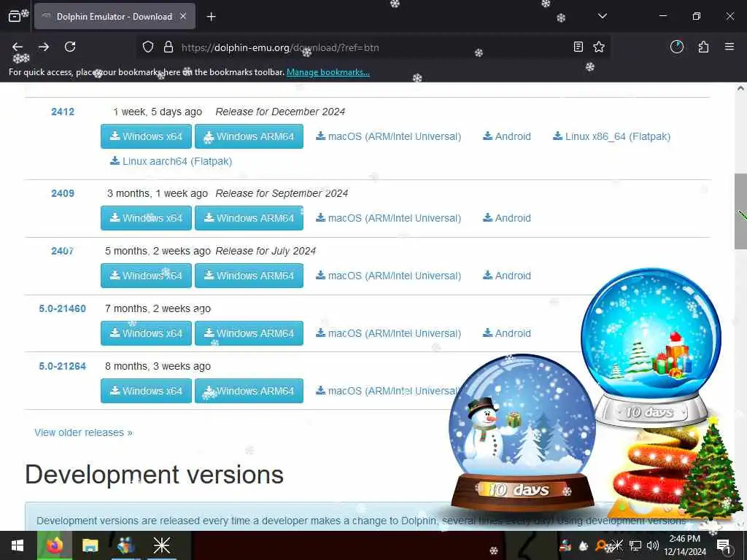This screenshot has height=560, width=747.
Task: Toggle reader view icon in address bar
Action: pyautogui.click(x=578, y=47)
